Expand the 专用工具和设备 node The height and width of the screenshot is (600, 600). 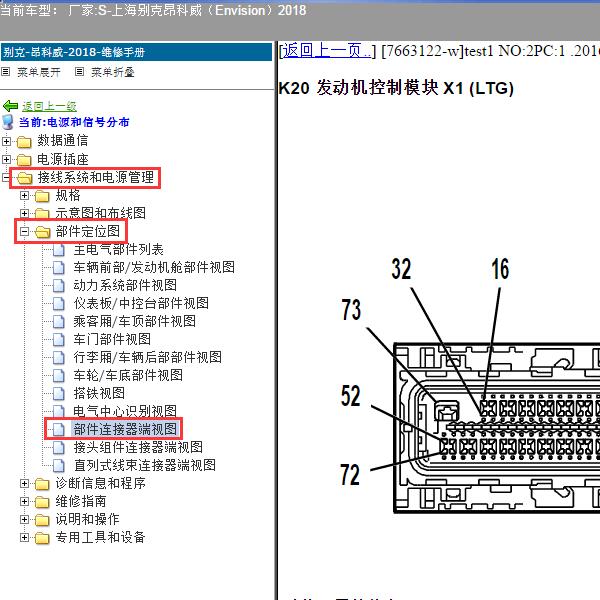(24, 538)
